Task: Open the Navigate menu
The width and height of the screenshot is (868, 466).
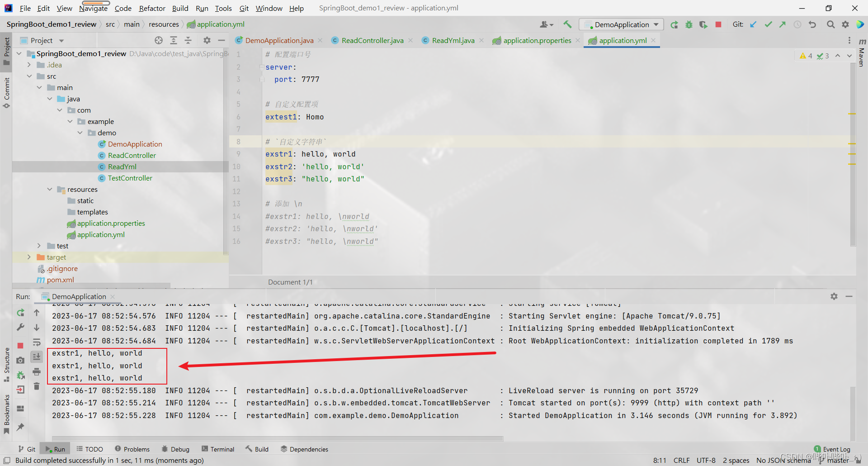Action: coord(93,8)
